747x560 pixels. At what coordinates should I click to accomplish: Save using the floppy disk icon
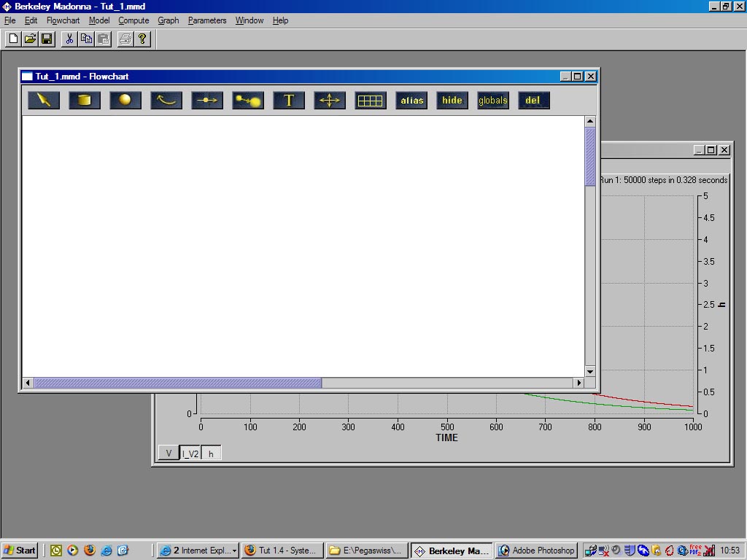tap(47, 39)
